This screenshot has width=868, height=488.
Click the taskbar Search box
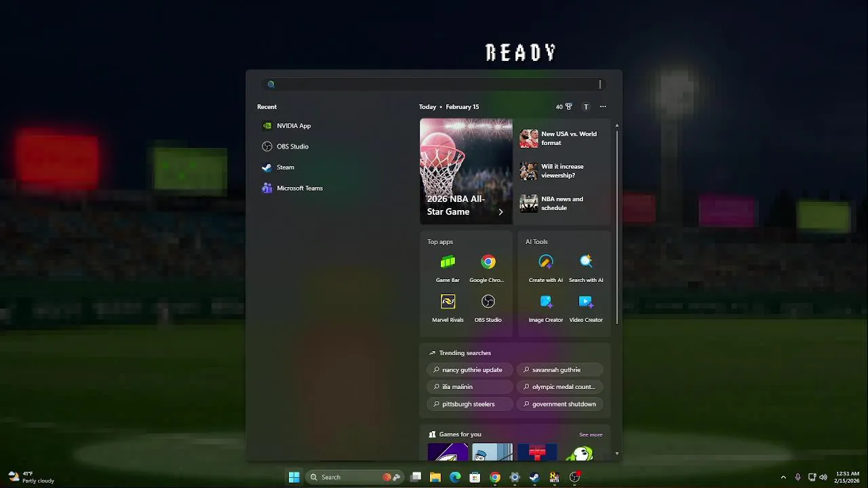tap(355, 477)
